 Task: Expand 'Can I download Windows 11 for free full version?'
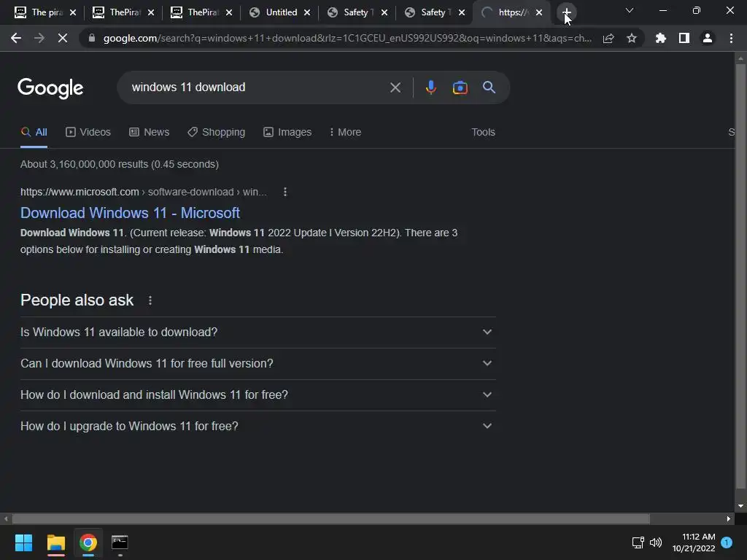coord(258,364)
